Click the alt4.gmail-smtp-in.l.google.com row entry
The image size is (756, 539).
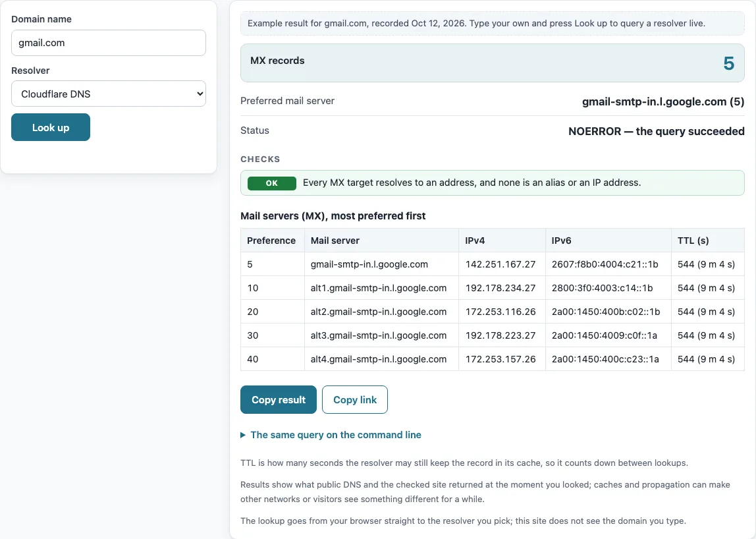[379, 359]
